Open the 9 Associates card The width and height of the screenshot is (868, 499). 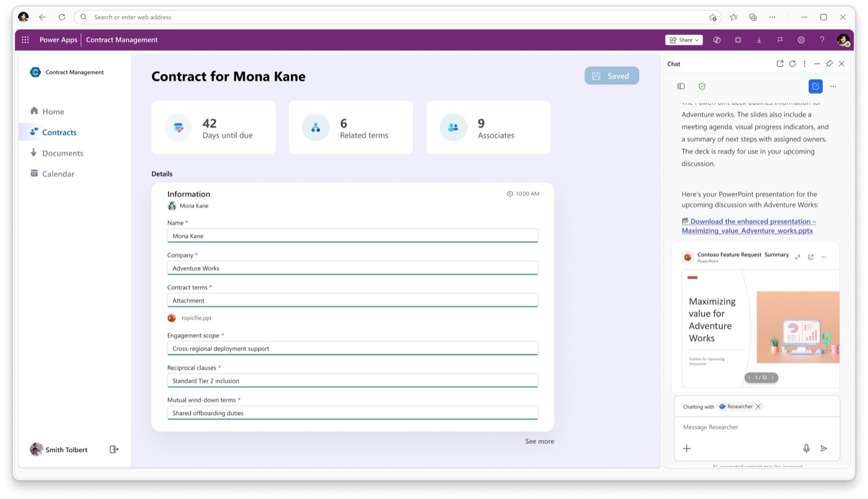[489, 128]
